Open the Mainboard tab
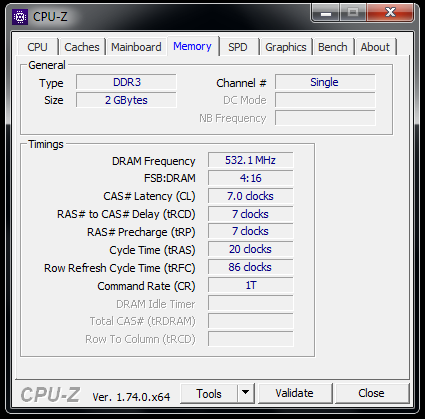 136,47
